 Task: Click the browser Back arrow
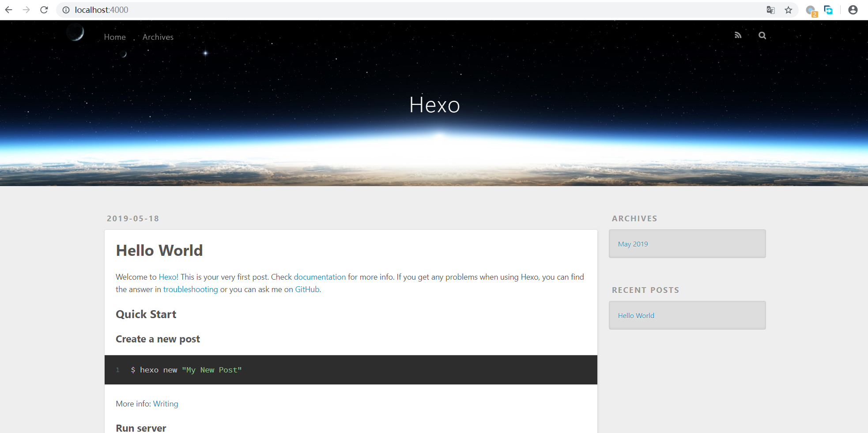click(x=9, y=10)
